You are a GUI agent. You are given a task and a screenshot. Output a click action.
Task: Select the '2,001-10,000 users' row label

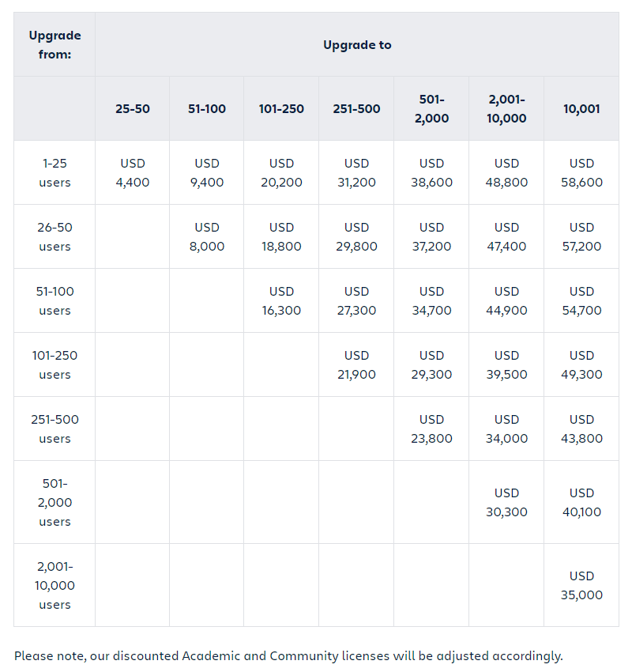55,585
